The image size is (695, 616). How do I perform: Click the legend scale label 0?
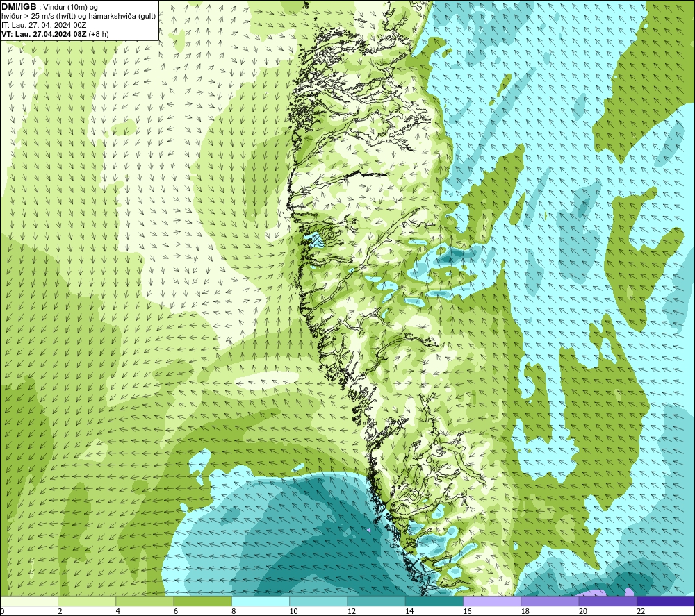click(x=2, y=611)
